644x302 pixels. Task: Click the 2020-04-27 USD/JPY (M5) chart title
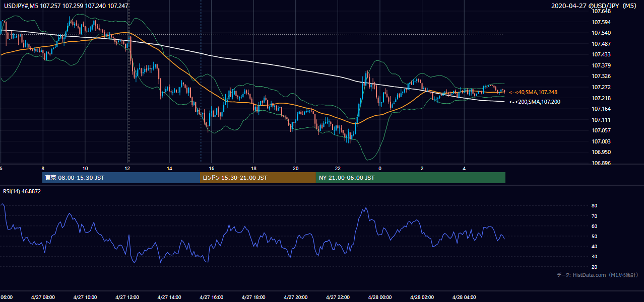coord(595,6)
